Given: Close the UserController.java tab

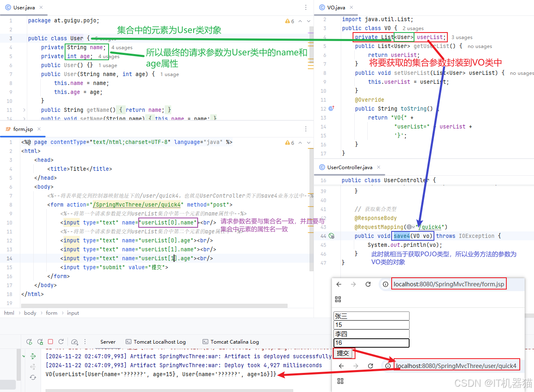Looking at the screenshot, I should (379, 167).
